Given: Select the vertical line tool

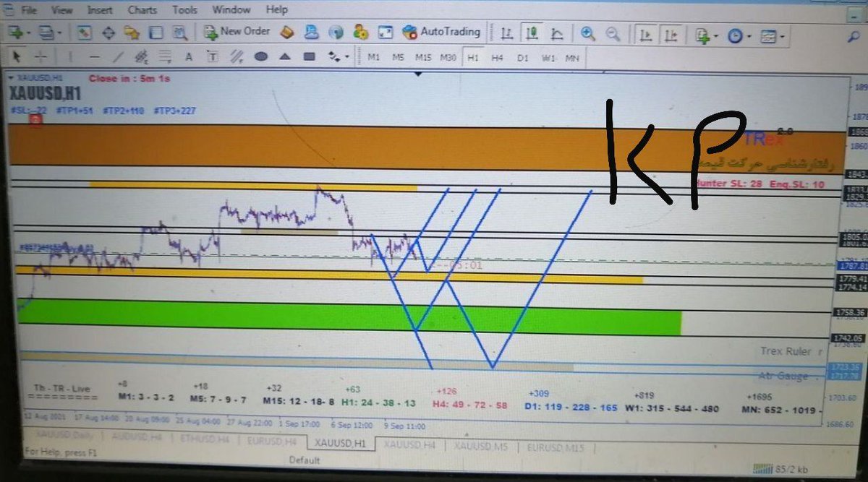Looking at the screenshot, I should pyautogui.click(x=70, y=56).
